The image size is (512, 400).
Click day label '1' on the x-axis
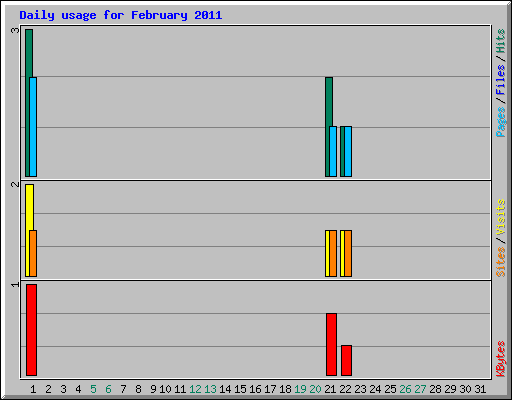(33, 389)
